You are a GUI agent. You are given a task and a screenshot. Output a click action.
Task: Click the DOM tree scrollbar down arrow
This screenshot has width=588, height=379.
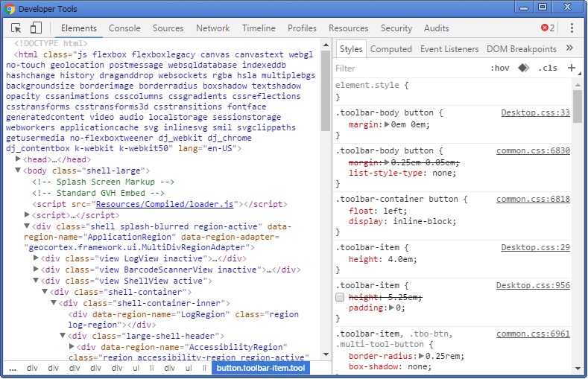pyautogui.click(x=326, y=354)
